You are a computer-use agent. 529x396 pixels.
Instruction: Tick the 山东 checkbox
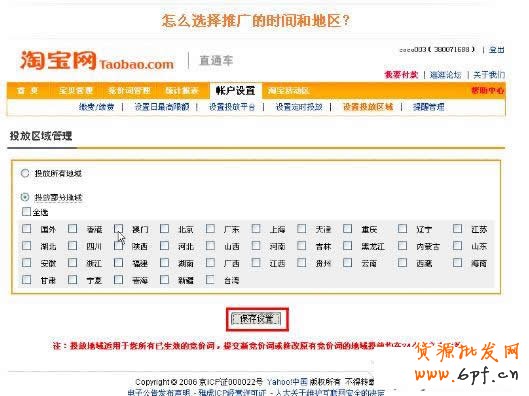[457, 246]
